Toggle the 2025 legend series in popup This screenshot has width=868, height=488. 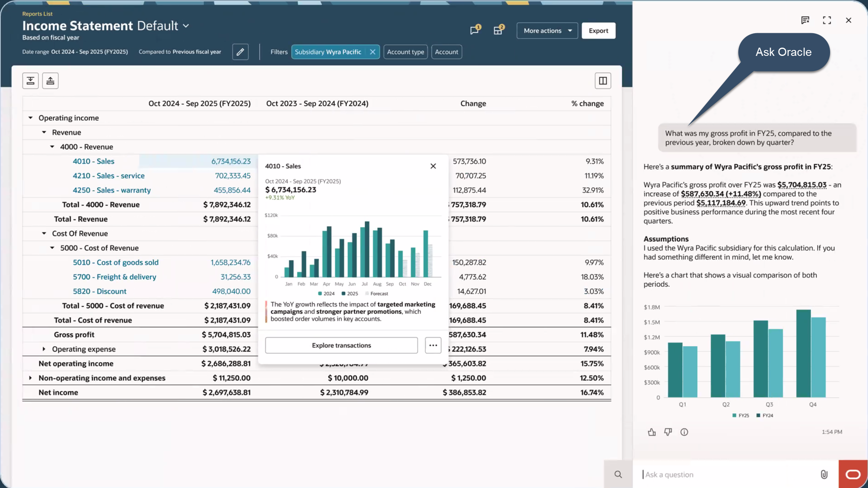350,293
